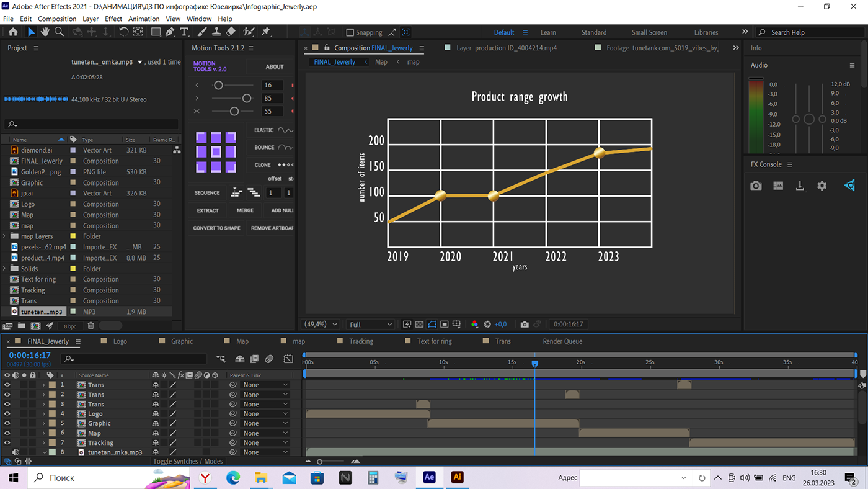Select the Puppet Pin tool

[266, 32]
